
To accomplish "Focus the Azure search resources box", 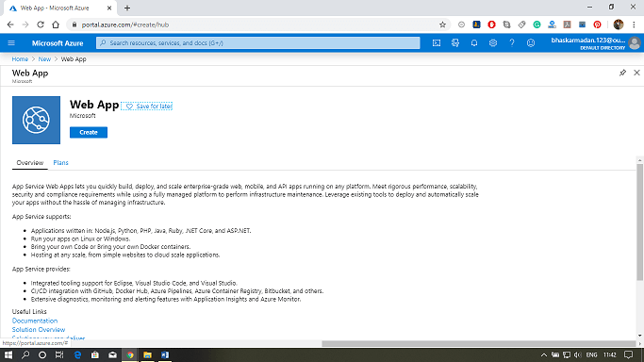I will coord(258,43).
